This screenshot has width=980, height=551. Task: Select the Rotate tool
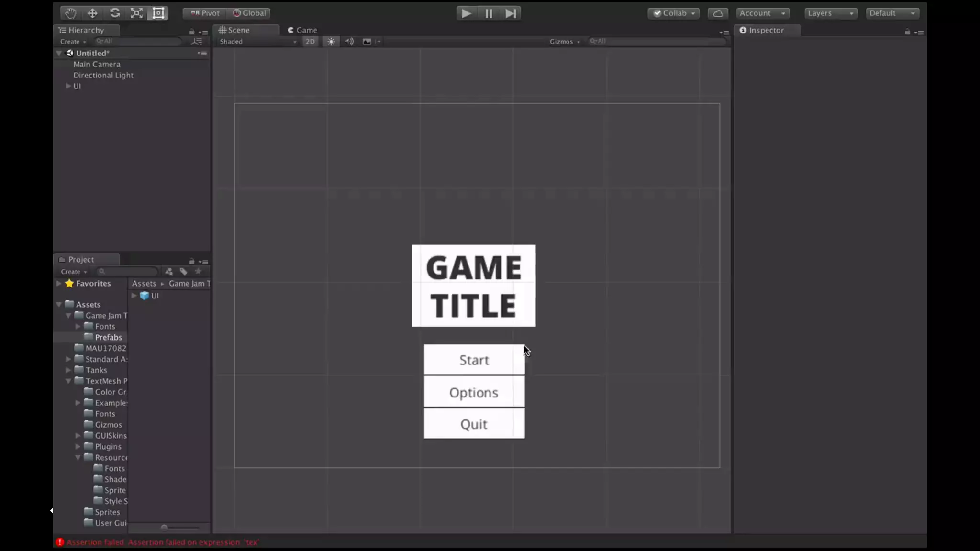pyautogui.click(x=115, y=13)
